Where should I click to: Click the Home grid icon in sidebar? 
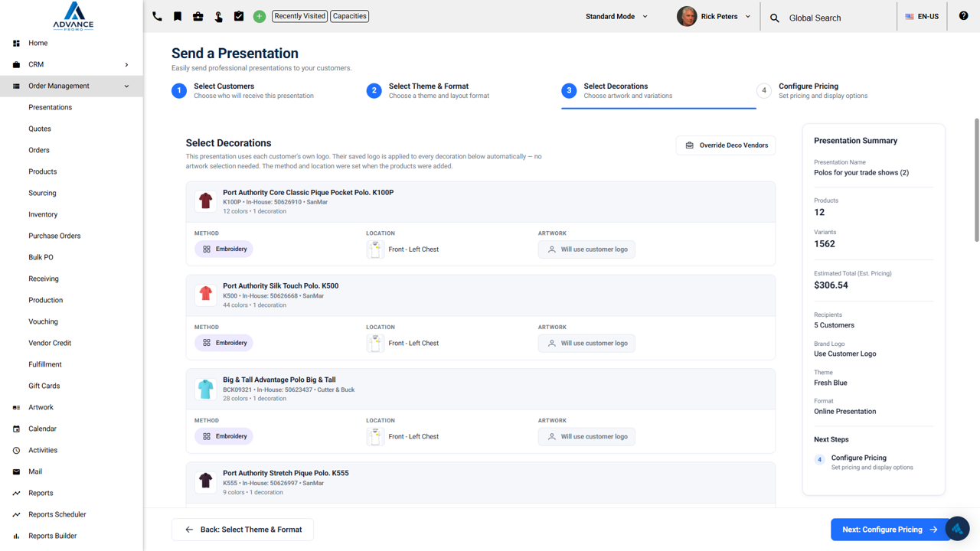(16, 43)
